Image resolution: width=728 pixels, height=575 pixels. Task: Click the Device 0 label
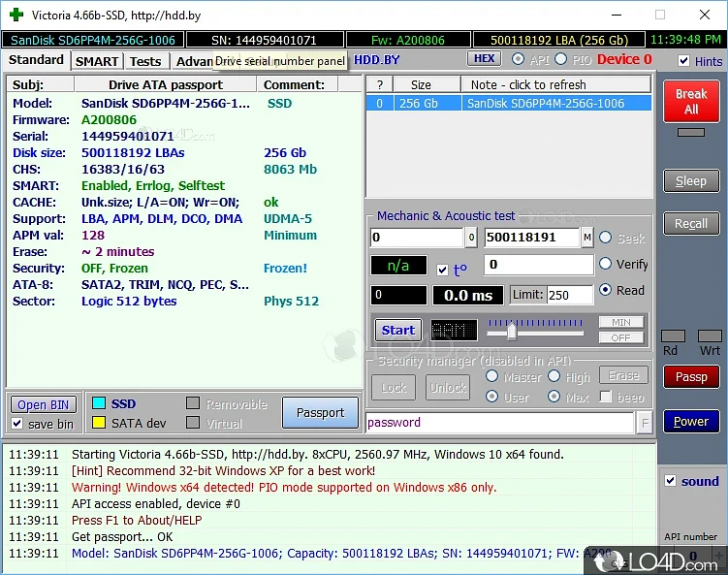[x=624, y=59]
